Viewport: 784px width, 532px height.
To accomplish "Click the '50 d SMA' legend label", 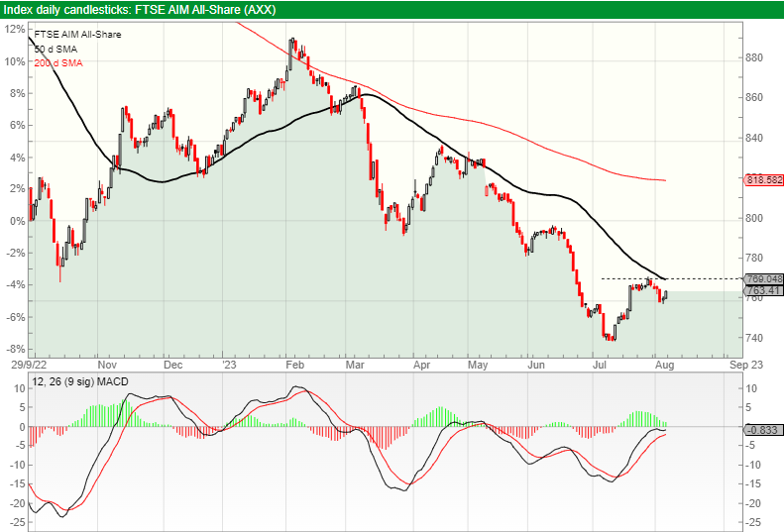I will pos(56,49).
